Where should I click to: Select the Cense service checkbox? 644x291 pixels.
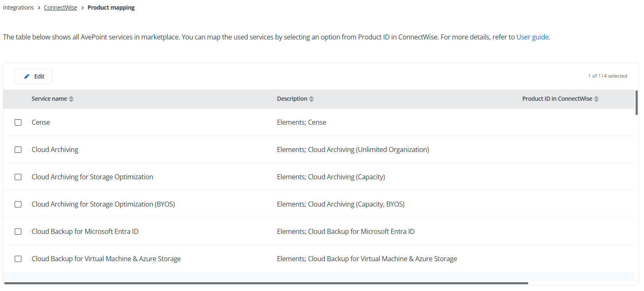click(x=18, y=123)
